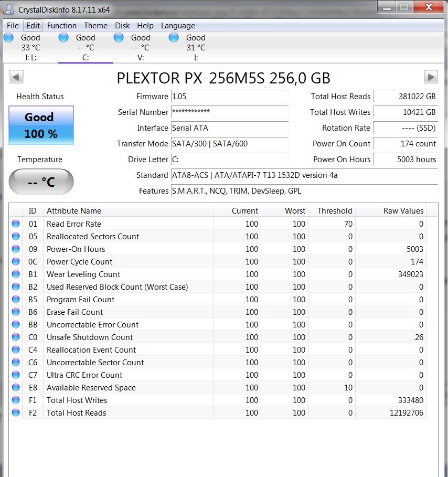
Task: Click the ID column header
Action: [x=33, y=210]
